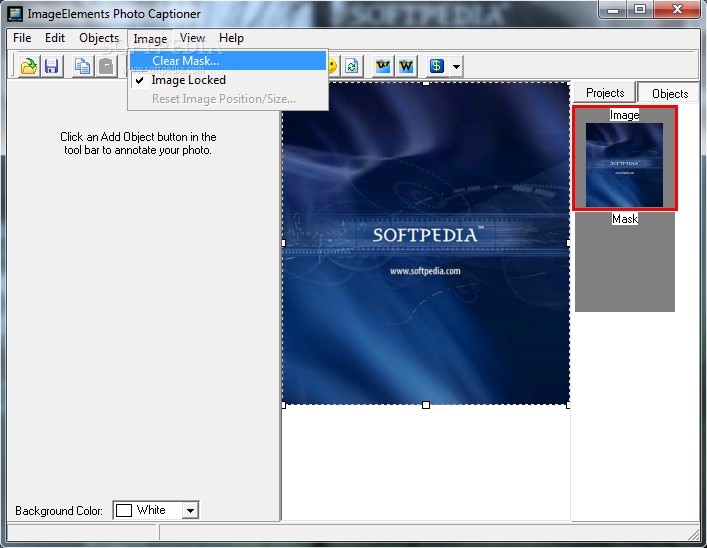The image size is (707, 548).
Task: Switch to the Objects tab
Action: point(670,93)
